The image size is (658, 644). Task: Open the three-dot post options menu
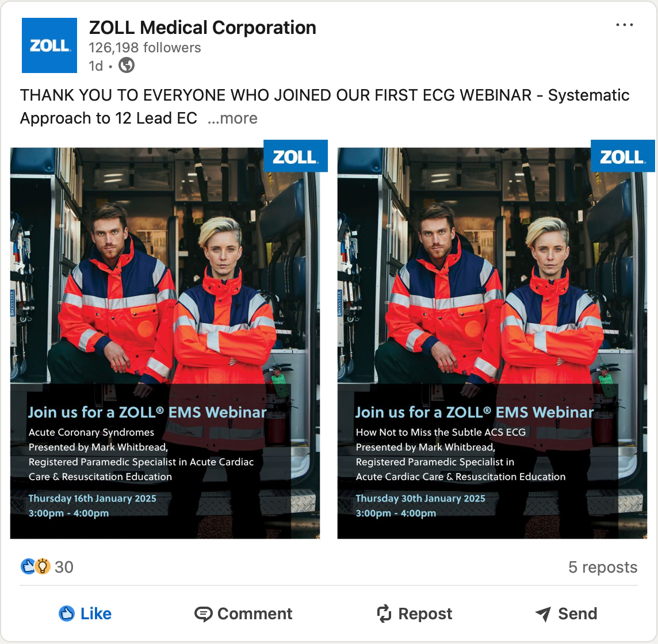tap(625, 25)
